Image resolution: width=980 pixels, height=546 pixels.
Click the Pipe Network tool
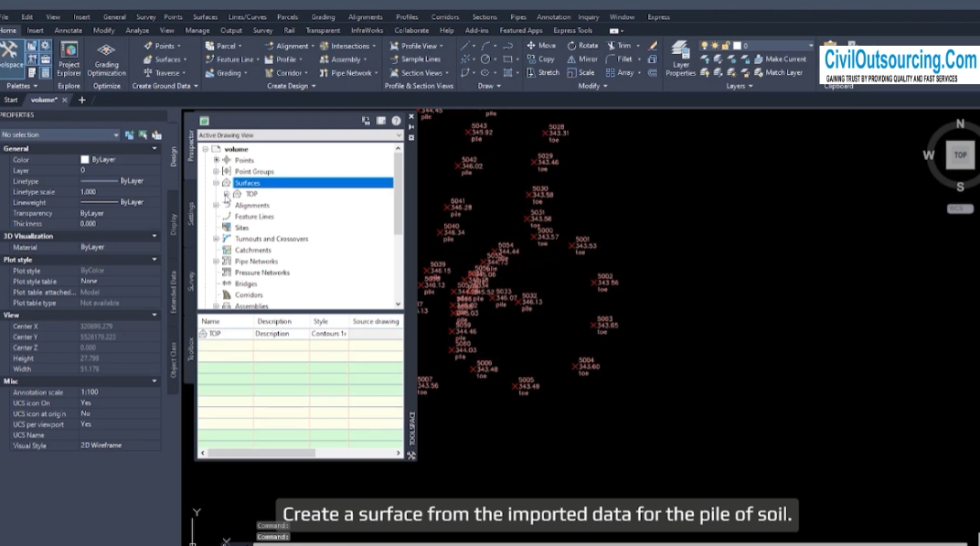click(346, 72)
